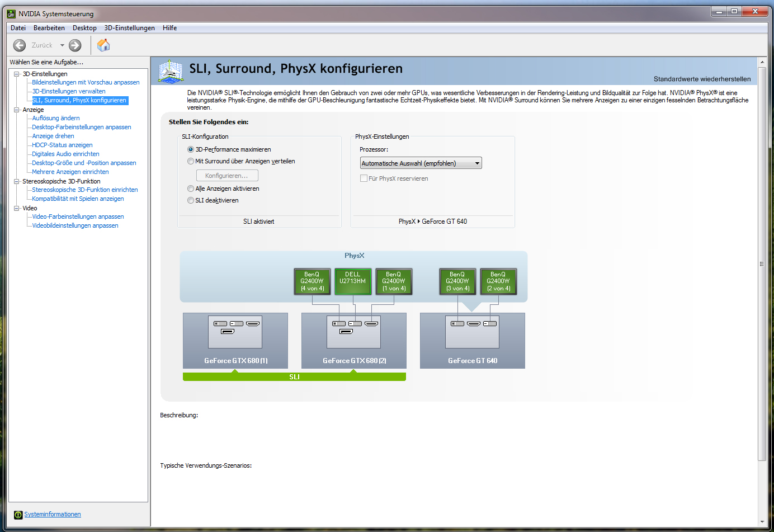Open Mehrere Anzeigen einrichten page
This screenshot has height=532, width=774.
click(x=70, y=172)
